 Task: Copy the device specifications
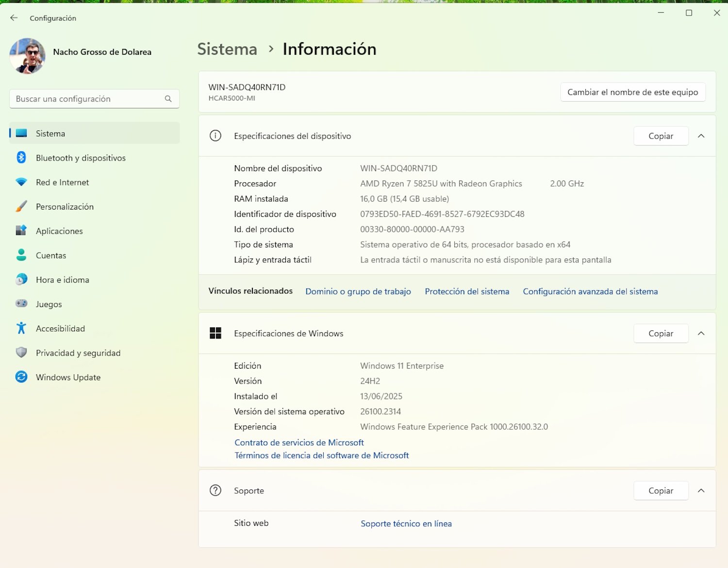click(x=661, y=136)
